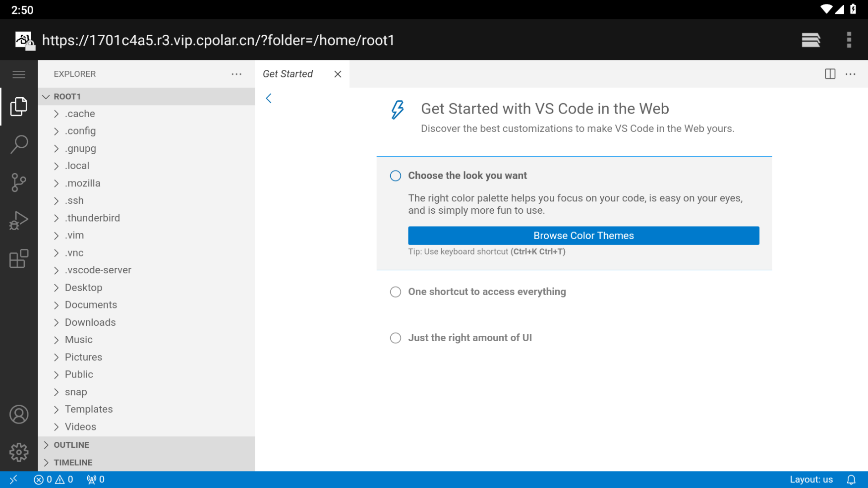The width and height of the screenshot is (868, 488).
Task: Click the 'Layout: us' status bar item
Action: (x=811, y=480)
